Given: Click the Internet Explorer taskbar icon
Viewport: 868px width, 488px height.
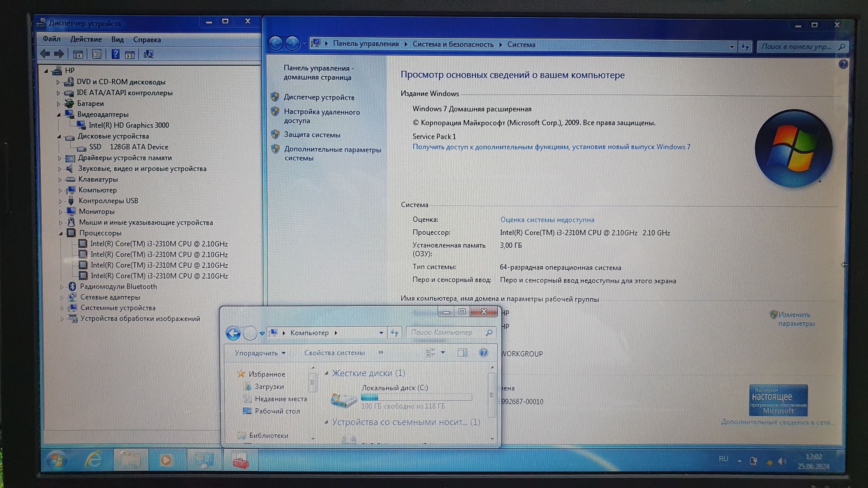Looking at the screenshot, I should click(x=94, y=460).
